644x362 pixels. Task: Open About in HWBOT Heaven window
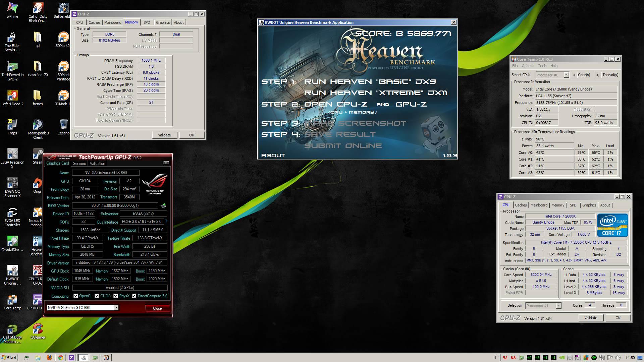273,156
